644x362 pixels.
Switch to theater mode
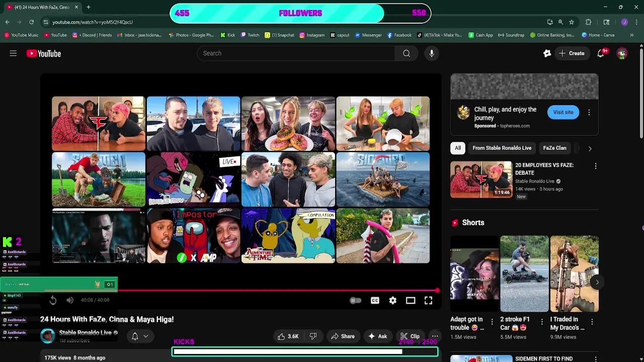coord(411,301)
